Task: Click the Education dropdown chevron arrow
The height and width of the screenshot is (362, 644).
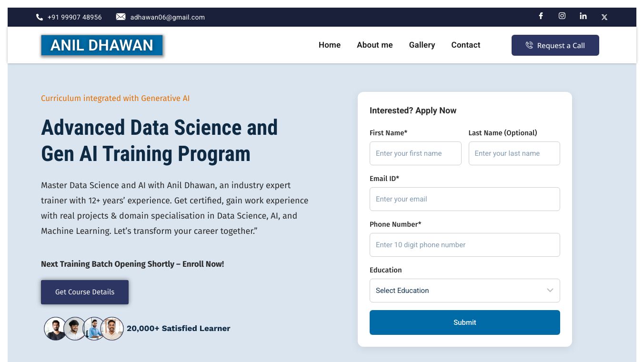Action: click(550, 291)
